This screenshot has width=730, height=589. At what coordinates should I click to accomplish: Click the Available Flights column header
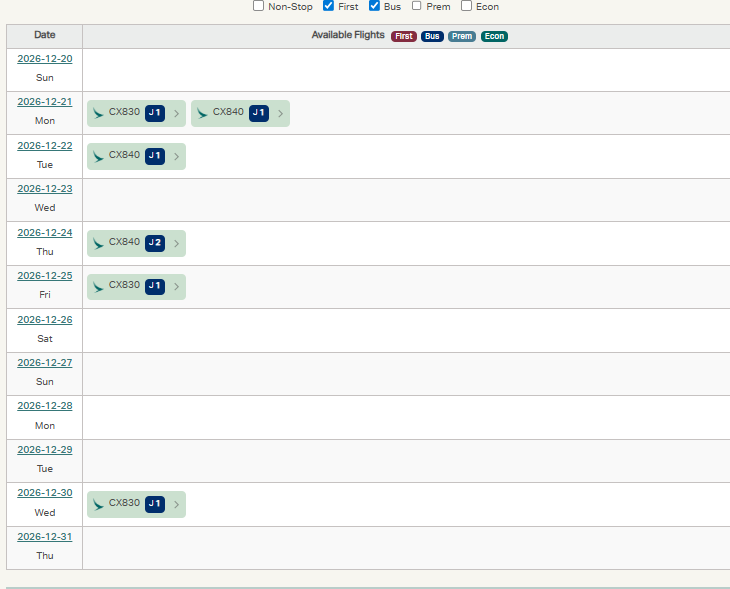pos(348,35)
